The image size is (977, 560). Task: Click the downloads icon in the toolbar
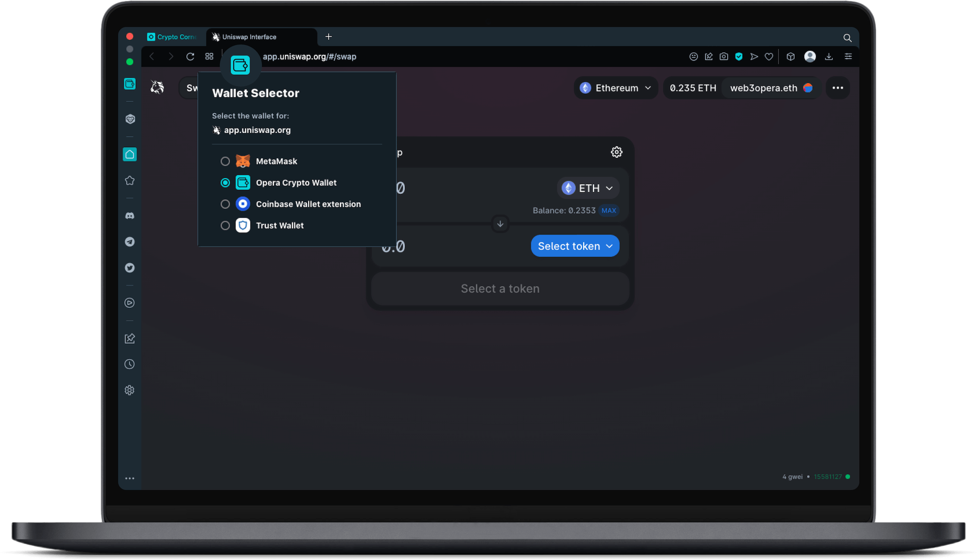coord(829,56)
